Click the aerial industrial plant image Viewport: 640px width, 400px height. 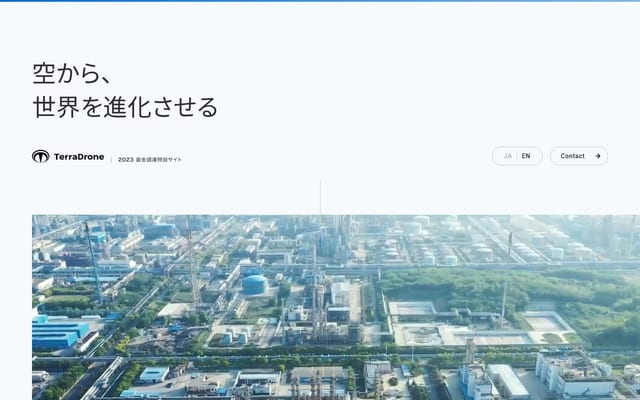click(x=336, y=307)
